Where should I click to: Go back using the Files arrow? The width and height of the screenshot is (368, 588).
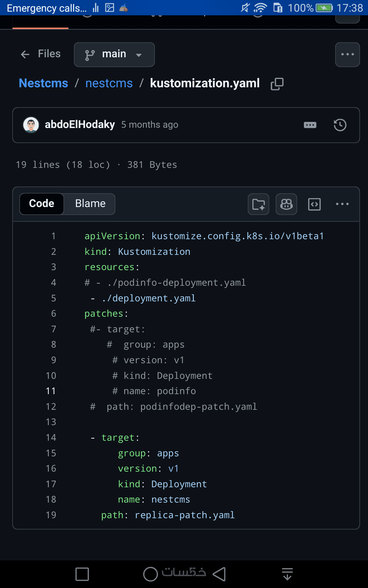[25, 55]
